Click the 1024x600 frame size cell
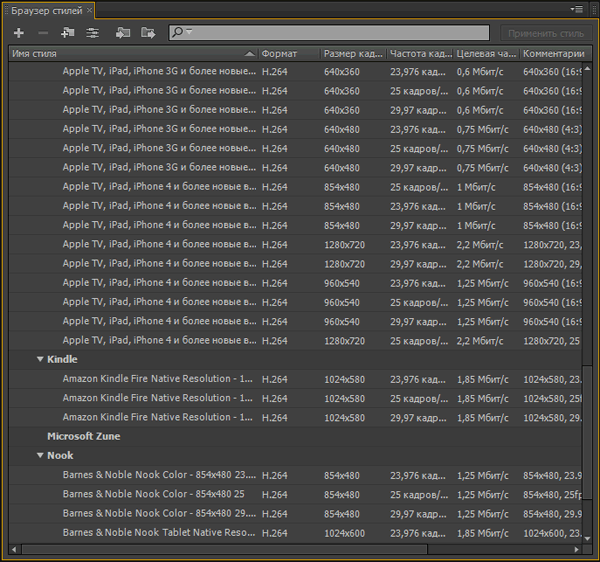The width and height of the screenshot is (600, 562). (344, 533)
